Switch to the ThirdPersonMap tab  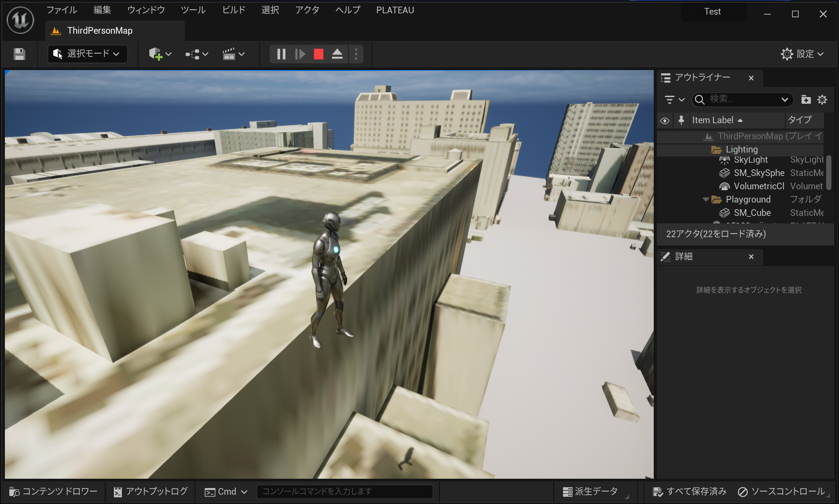99,30
